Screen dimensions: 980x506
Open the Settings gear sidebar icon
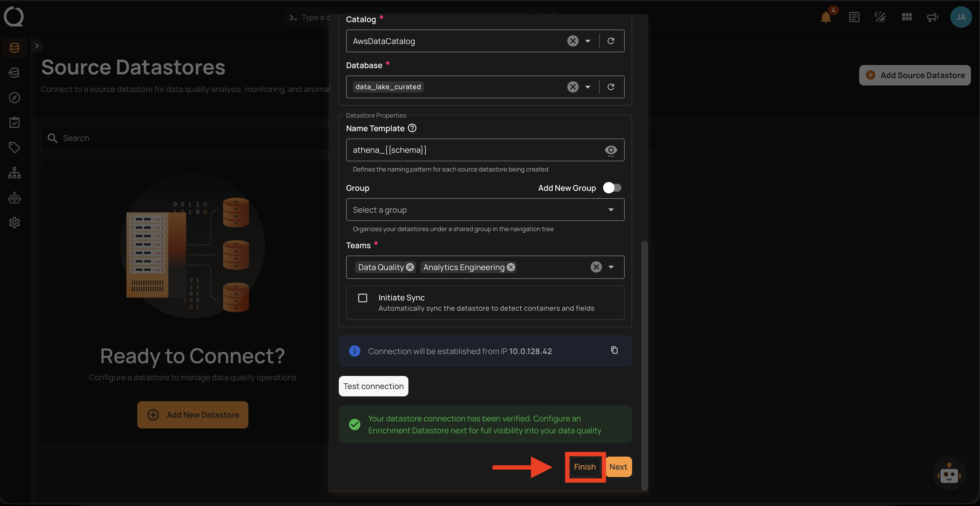(x=14, y=222)
